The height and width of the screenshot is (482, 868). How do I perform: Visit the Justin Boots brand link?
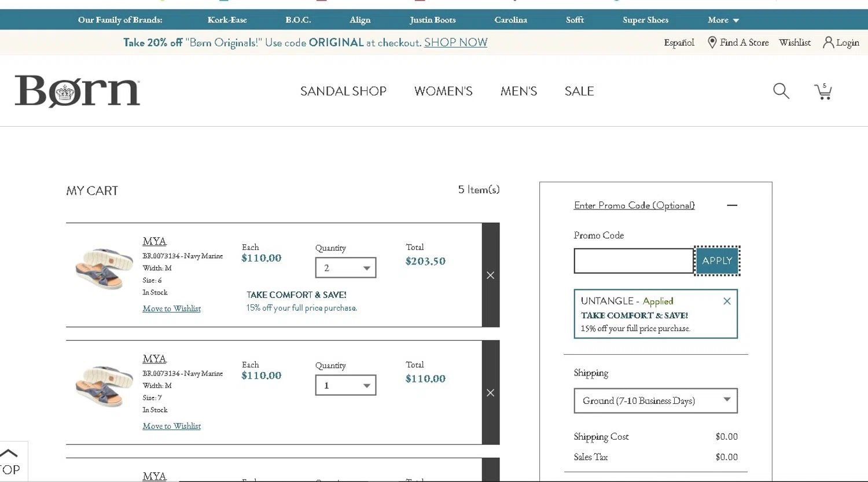[433, 20]
